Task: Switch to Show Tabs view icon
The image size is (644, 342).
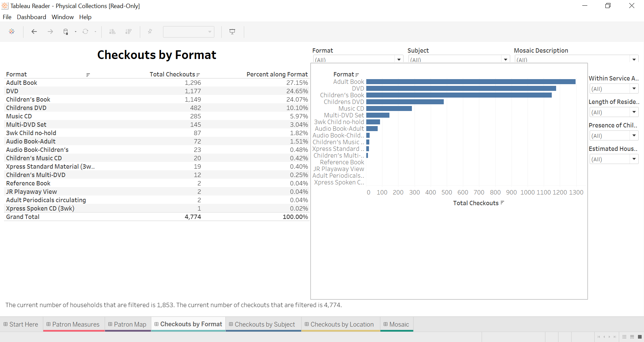Action: (640, 337)
